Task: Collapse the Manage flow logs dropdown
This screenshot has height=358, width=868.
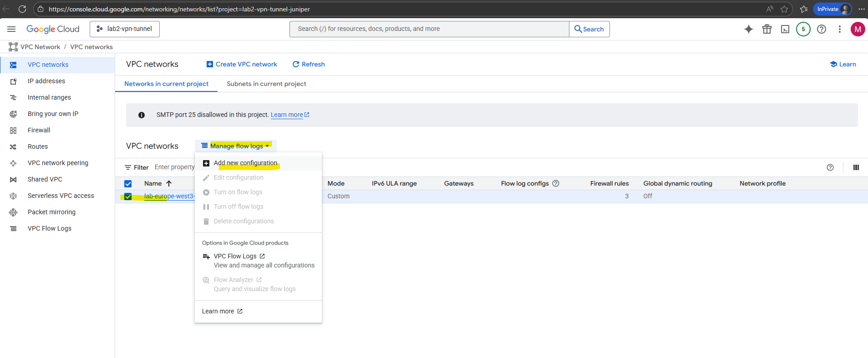Action: 235,146
